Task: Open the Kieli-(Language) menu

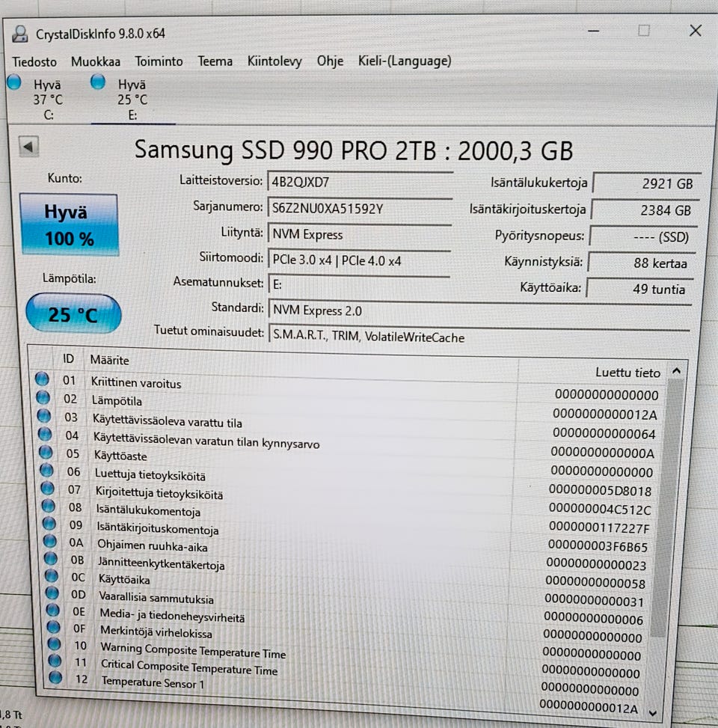Action: [x=405, y=61]
